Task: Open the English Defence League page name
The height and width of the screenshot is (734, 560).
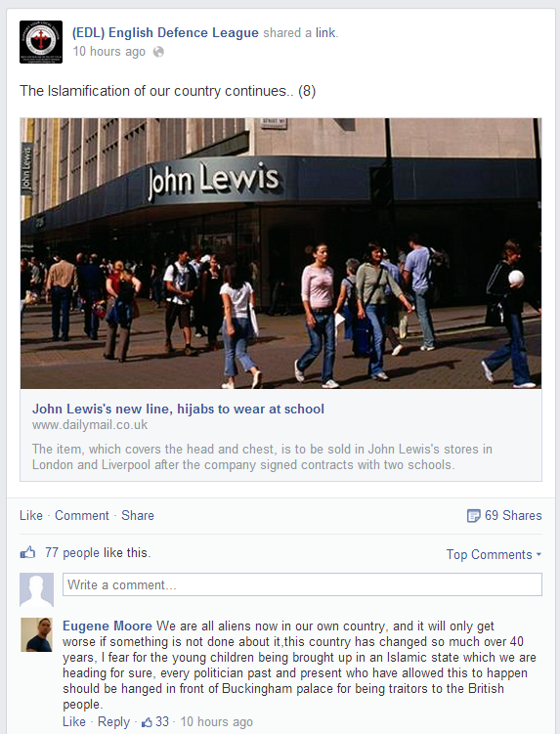Action: (x=165, y=33)
